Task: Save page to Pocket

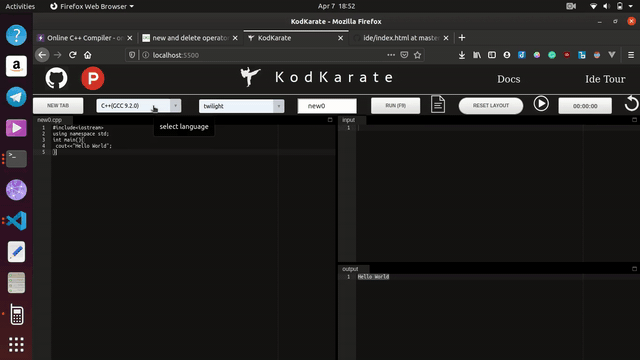Action: click(404, 55)
